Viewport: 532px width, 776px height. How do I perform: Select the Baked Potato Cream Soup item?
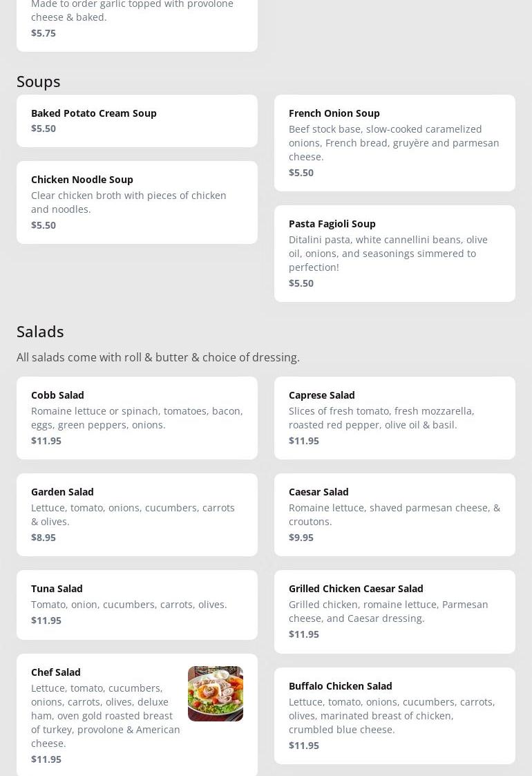point(137,121)
